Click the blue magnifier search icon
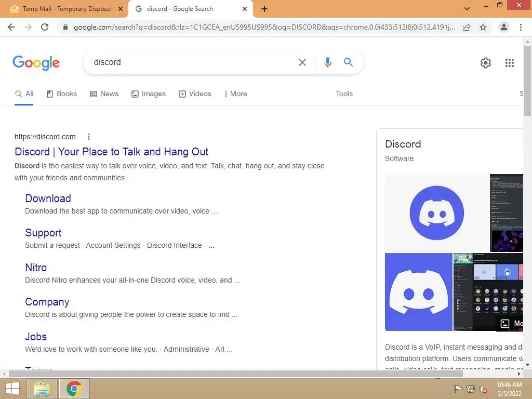 click(x=348, y=62)
